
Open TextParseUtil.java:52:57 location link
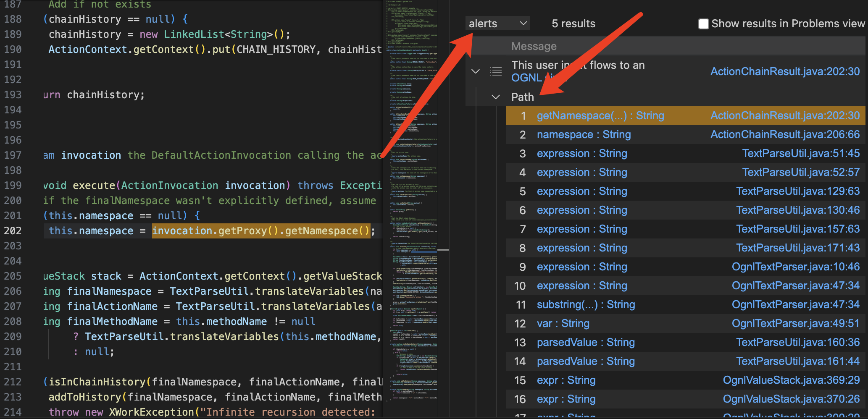pos(801,172)
